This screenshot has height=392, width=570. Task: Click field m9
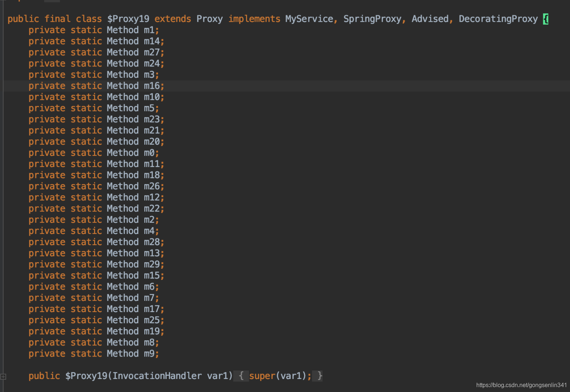coord(149,354)
